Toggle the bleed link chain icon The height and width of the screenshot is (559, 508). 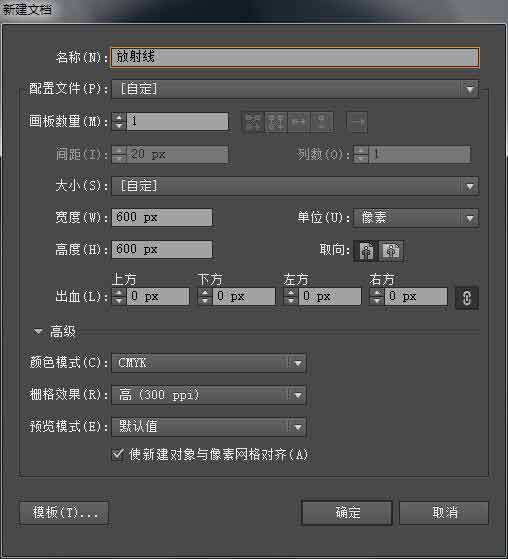pos(467,298)
